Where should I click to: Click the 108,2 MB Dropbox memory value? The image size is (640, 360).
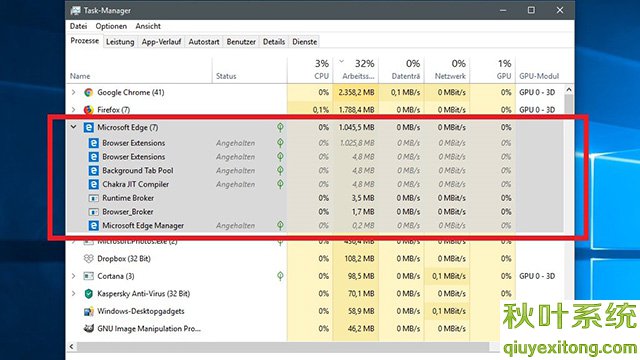360,259
